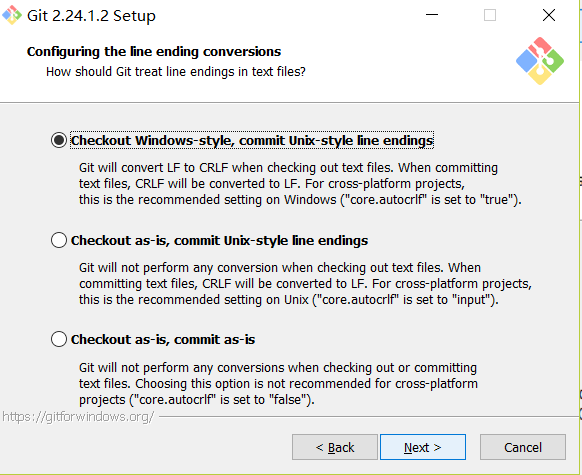This screenshot has height=475, width=582.
Task: Click the description mentioning core.autocrlf set to "input"
Action: [305, 284]
